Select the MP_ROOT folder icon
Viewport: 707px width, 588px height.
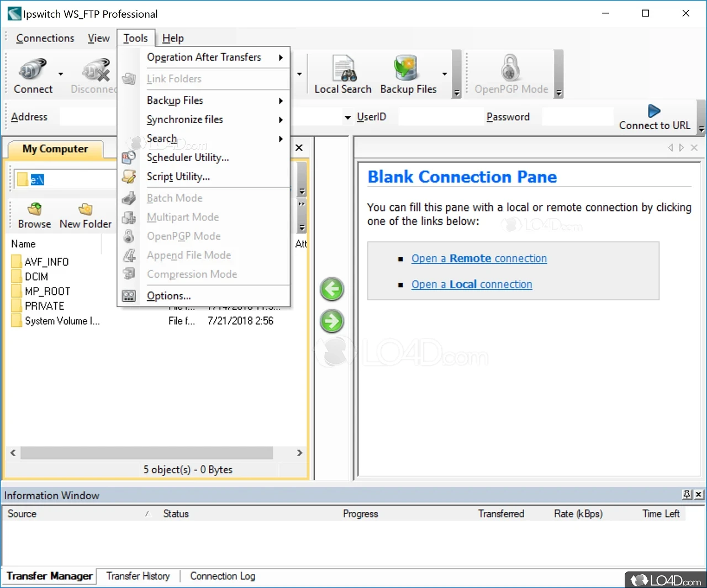[x=17, y=291]
